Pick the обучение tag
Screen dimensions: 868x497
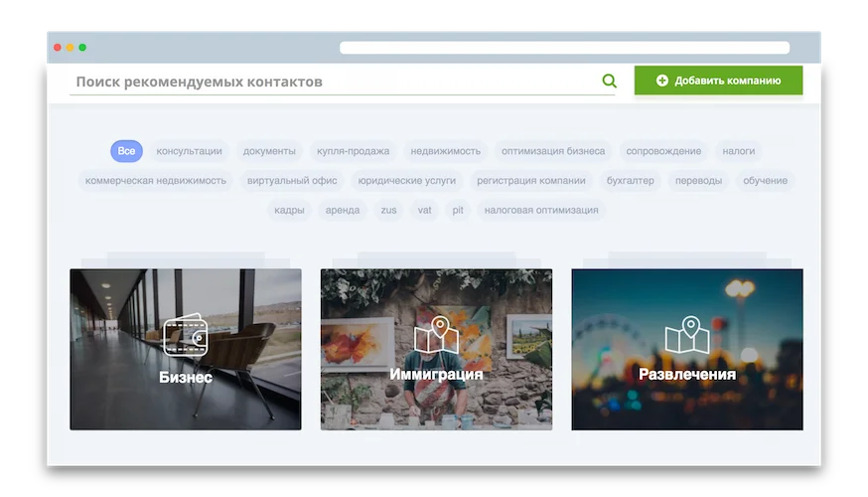(x=765, y=180)
